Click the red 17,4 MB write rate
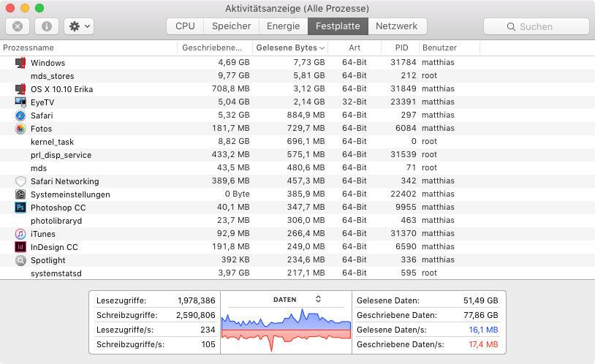The height and width of the screenshot is (364, 595). point(483,344)
